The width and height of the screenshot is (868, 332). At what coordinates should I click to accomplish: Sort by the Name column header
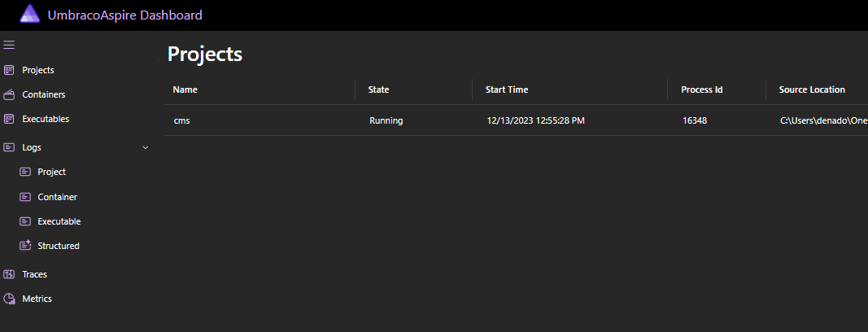pyautogui.click(x=185, y=90)
